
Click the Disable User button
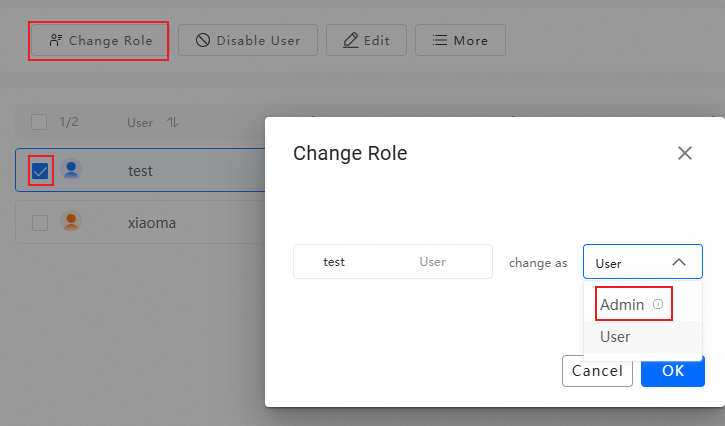(247, 41)
